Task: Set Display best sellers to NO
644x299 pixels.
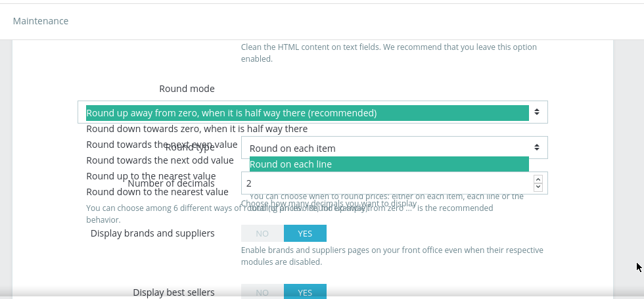Action: pyautogui.click(x=262, y=292)
